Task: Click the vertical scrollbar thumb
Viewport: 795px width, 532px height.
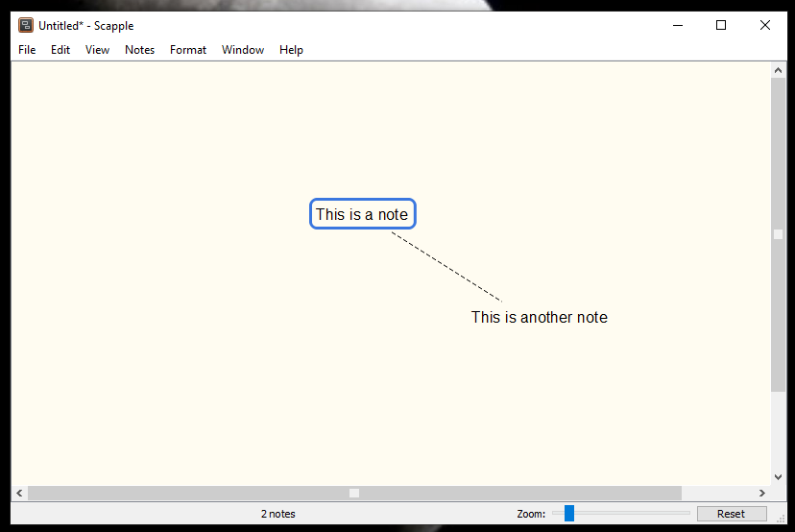Action: [x=778, y=233]
